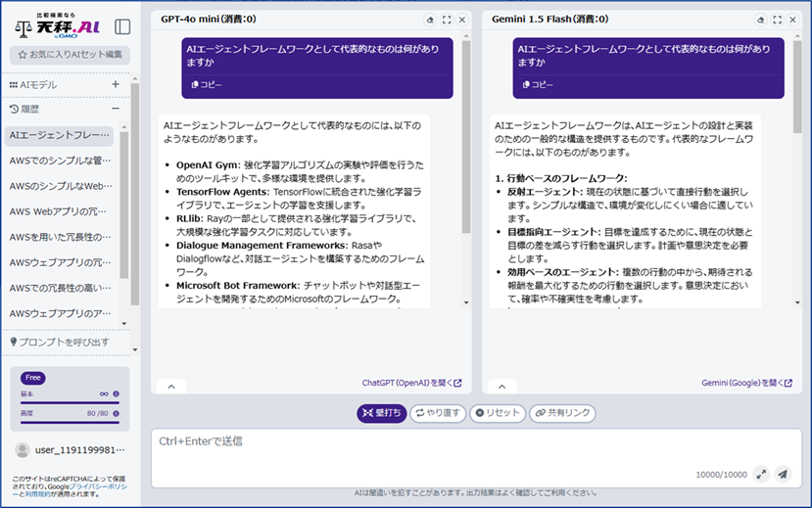This screenshot has width=812, height=508.
Task: Click GPT-4o mini chat scrollbar down arrow
Action: click(466, 302)
